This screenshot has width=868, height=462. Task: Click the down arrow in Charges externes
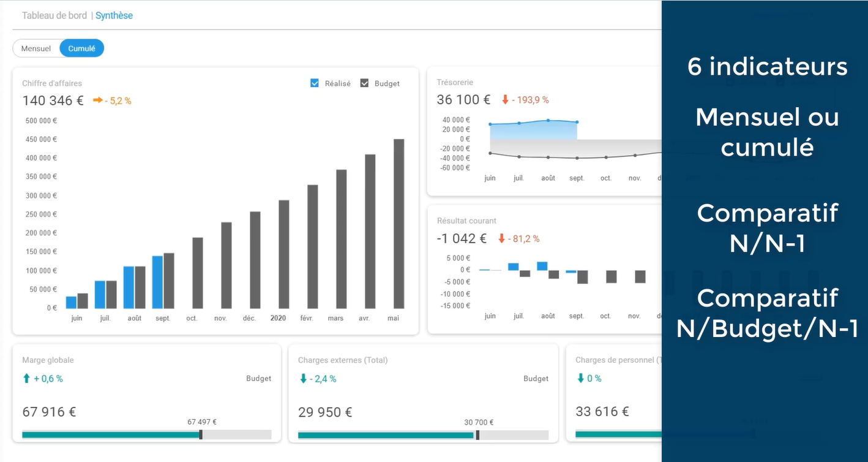303,379
